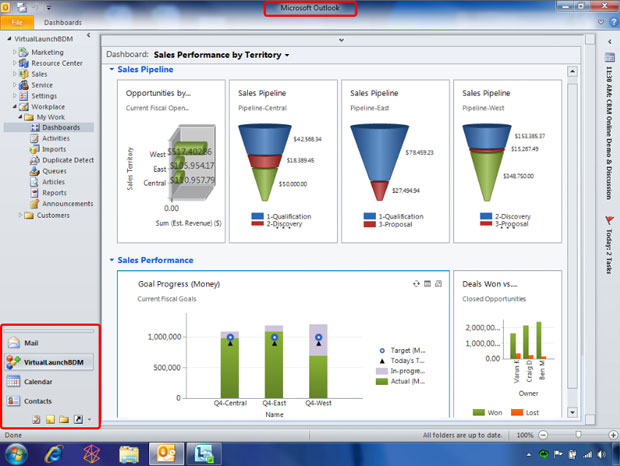This screenshot has height=466, width=620.
Task: Click the Pipeline-Central funnel chart
Action: point(283,161)
